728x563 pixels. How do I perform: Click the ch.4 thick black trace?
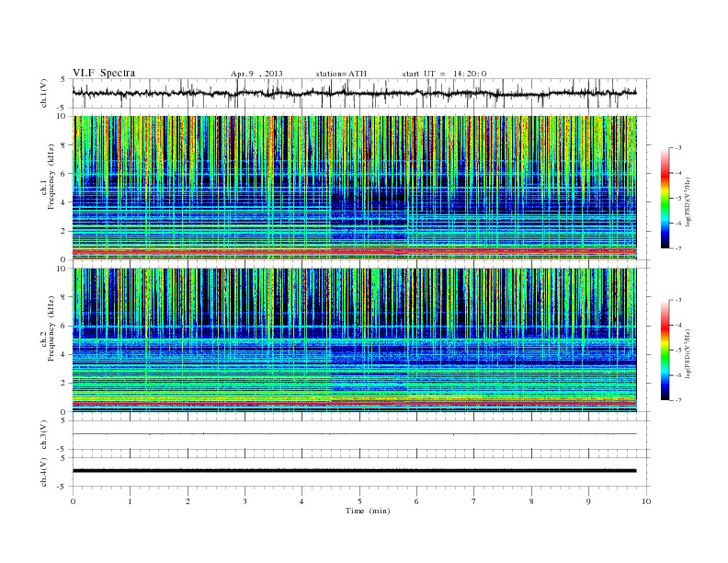pos(354,471)
